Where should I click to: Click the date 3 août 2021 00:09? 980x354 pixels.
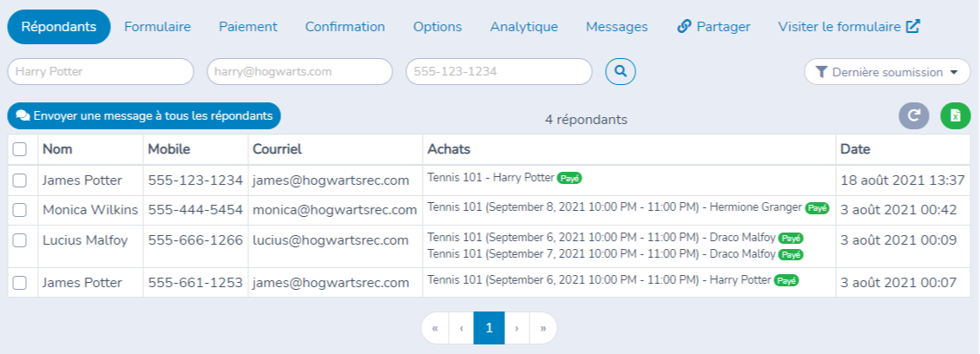click(898, 240)
